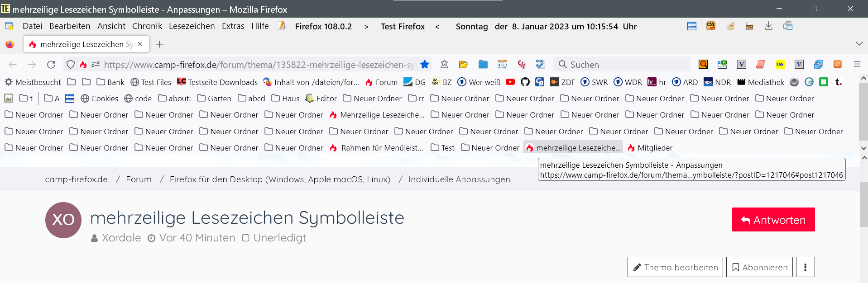Click the Thema bearbeiten button
Image resolution: width=868 pixels, height=283 pixels.
(676, 267)
